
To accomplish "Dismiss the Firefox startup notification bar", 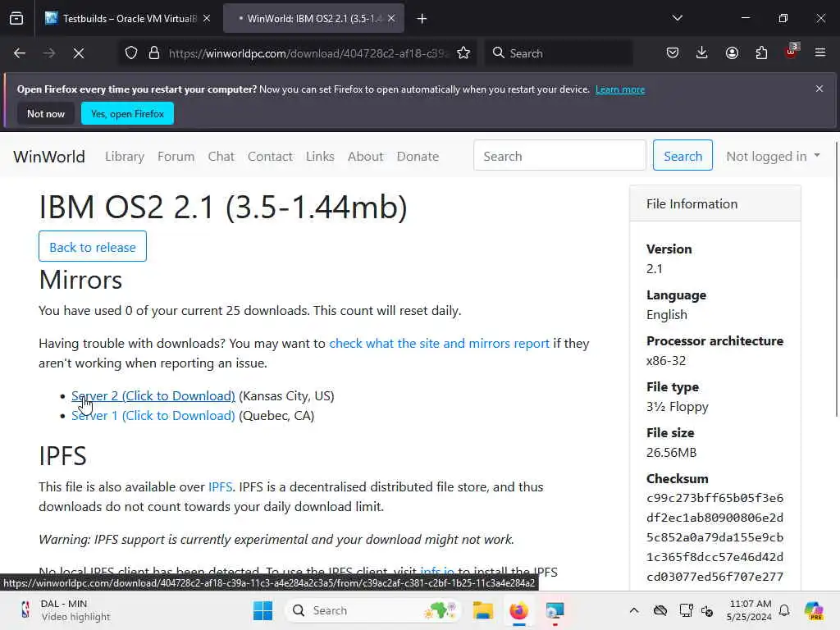I will [819, 89].
